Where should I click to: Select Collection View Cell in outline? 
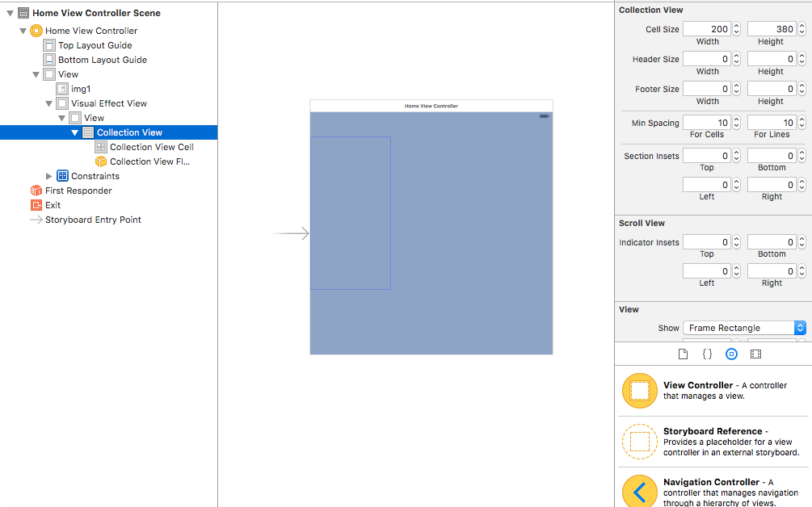tap(151, 147)
